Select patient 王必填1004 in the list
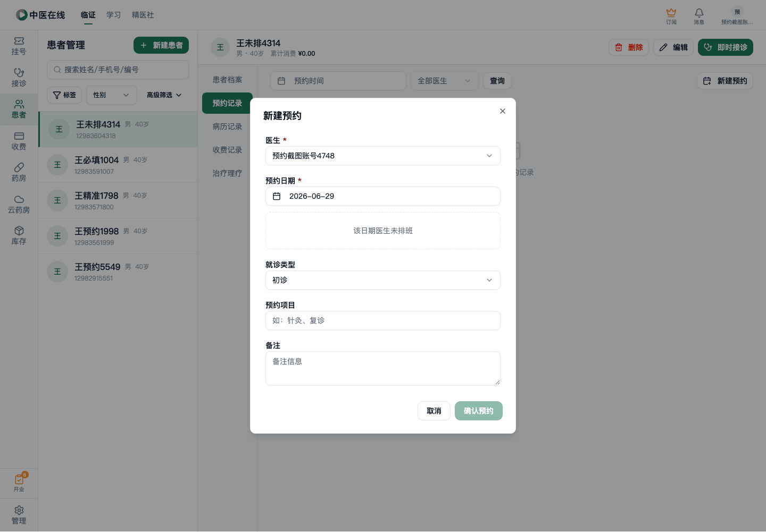The image size is (766, 532). pos(118,165)
